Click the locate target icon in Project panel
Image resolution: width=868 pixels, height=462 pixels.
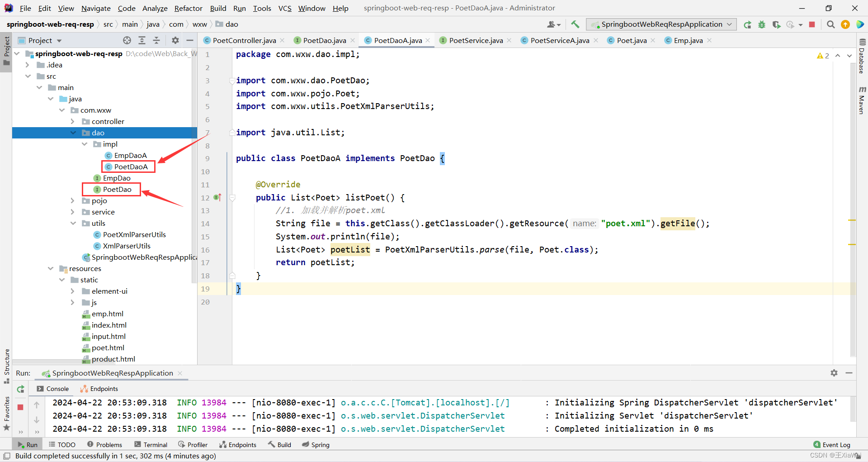coord(127,40)
